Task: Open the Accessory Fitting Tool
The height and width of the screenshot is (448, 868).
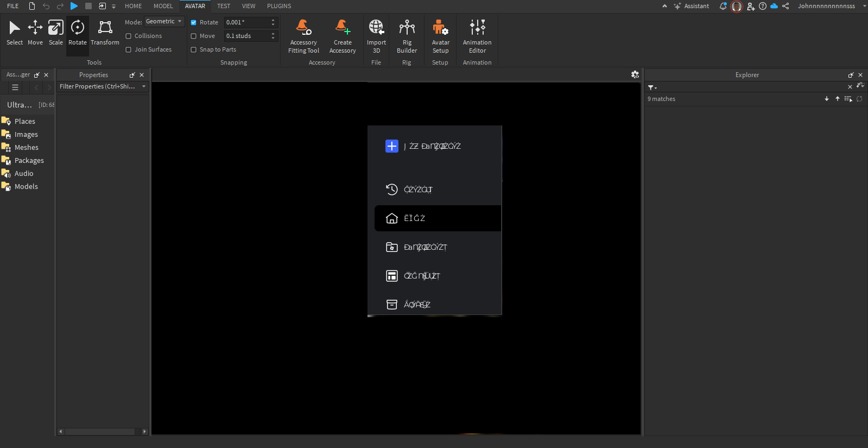Action: pyautogui.click(x=303, y=36)
